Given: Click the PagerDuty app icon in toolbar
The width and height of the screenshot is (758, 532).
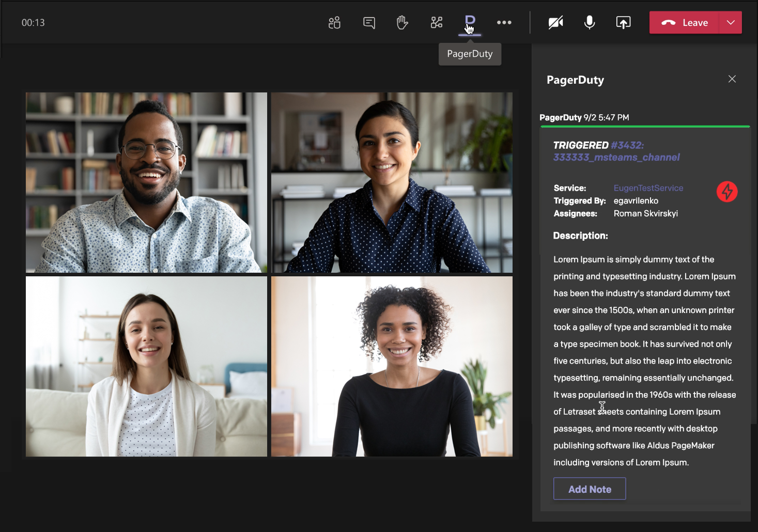Looking at the screenshot, I should 470,22.
